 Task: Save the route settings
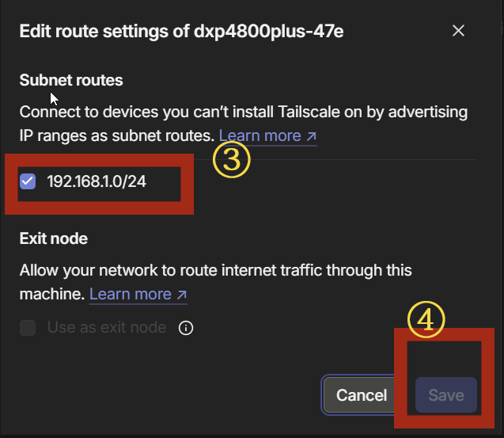coord(446,395)
